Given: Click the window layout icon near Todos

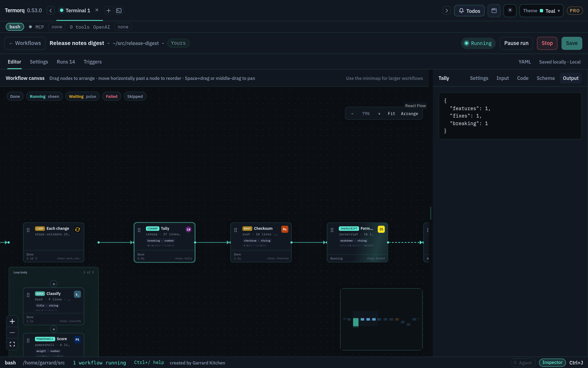Looking at the screenshot, I should [x=494, y=11].
